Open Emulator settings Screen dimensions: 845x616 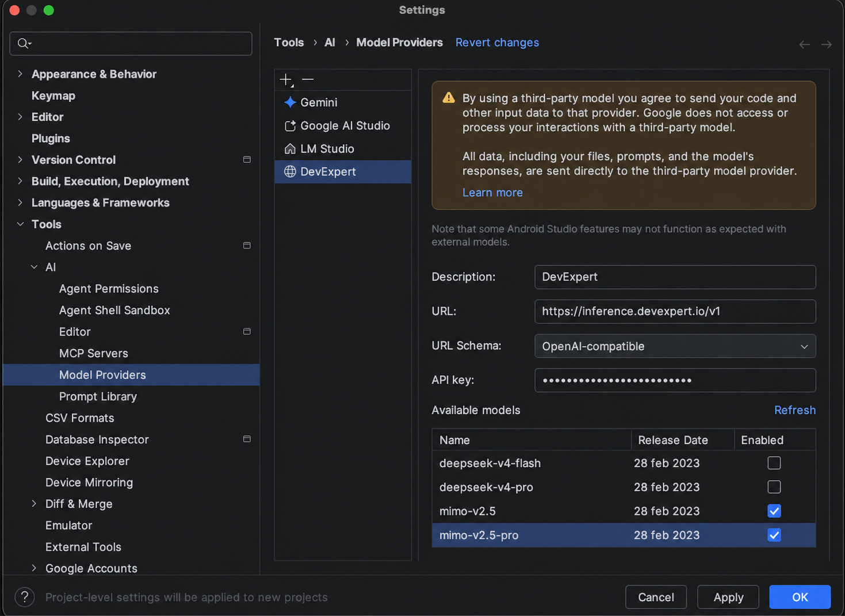(x=68, y=525)
